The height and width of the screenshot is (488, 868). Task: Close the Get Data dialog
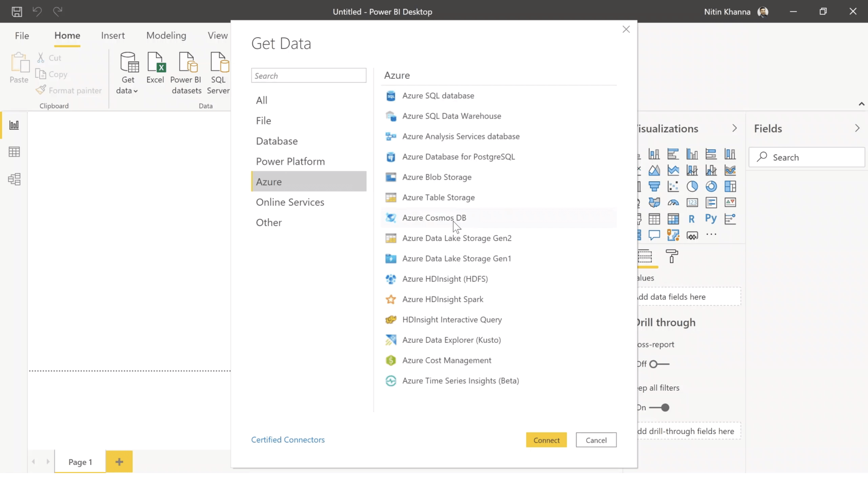(x=626, y=29)
